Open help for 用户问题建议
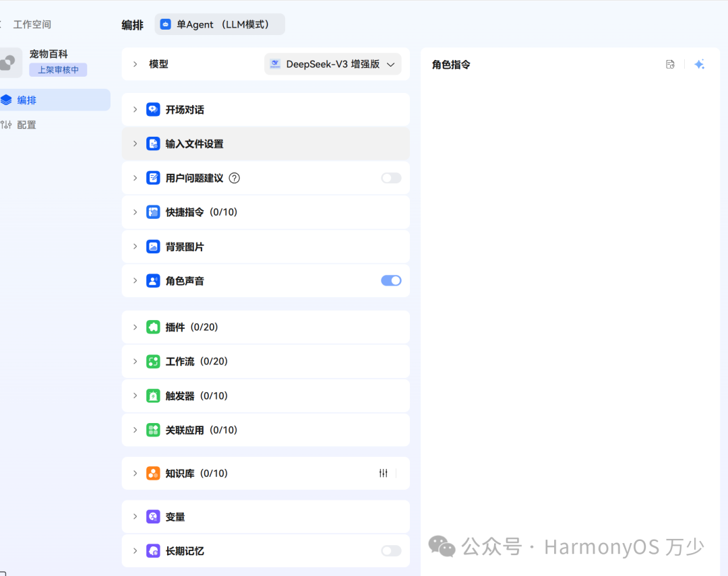Screen dimensions: 728x576 235,179
